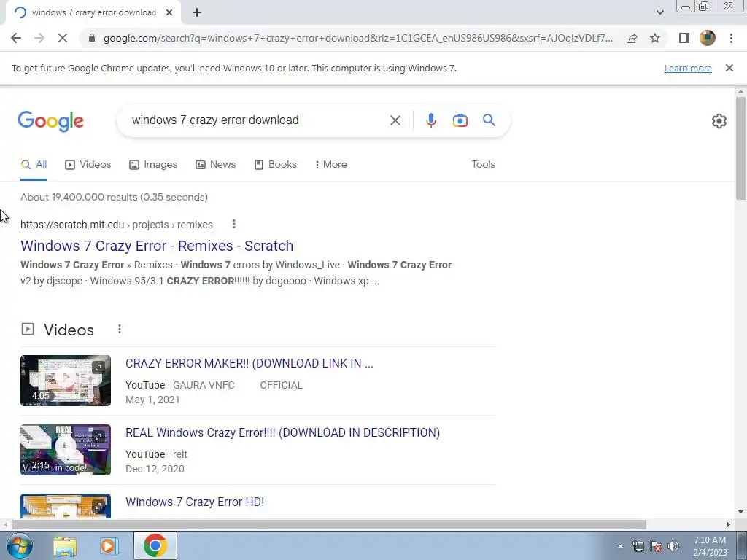Viewport: 747px width, 560px height.
Task: Click in the Google search input field
Action: click(258, 120)
